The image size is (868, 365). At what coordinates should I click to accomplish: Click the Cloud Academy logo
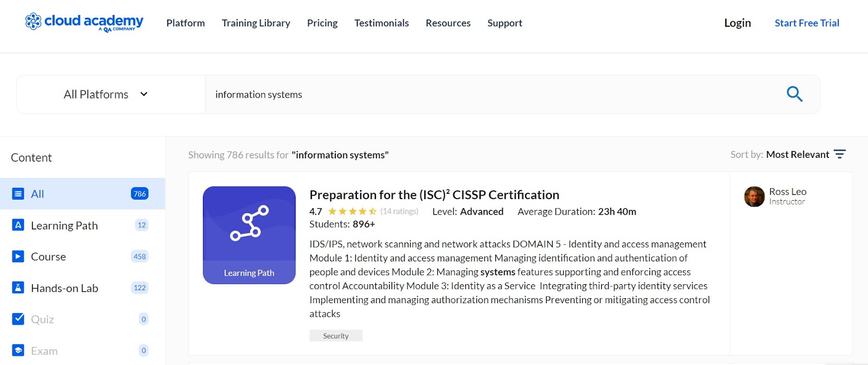pos(84,22)
